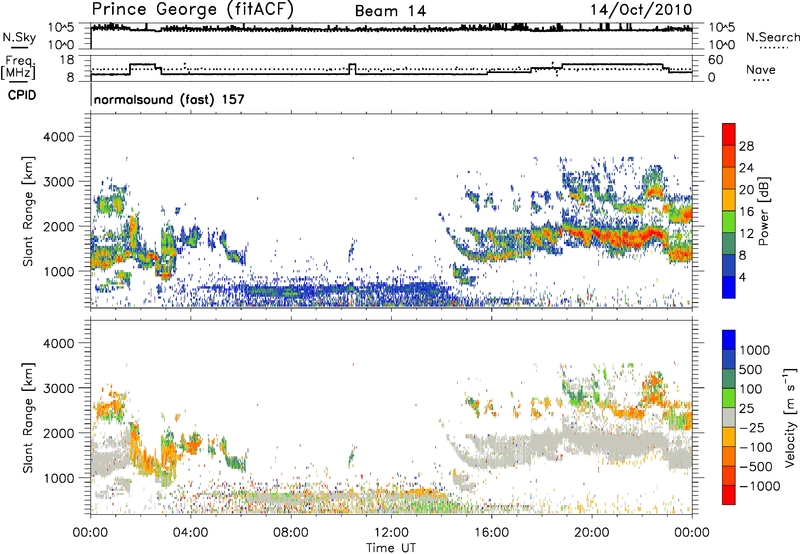Click the "24" Power colorbar label
The width and height of the screenshot is (800, 554).
coord(746,168)
